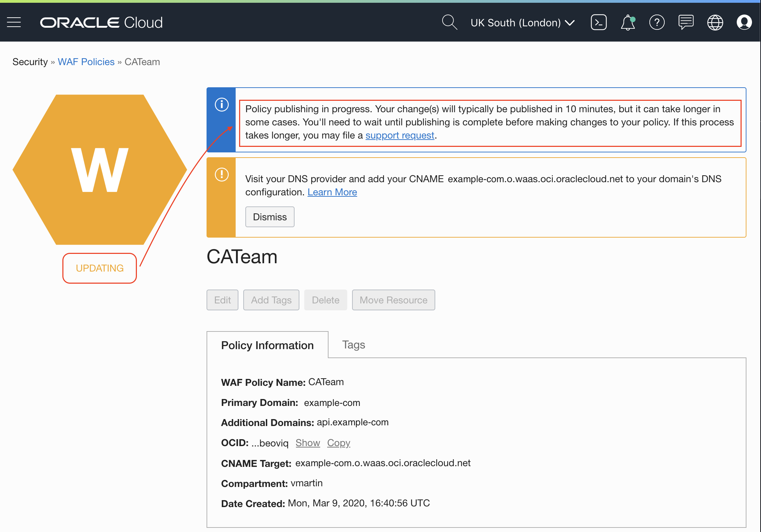Click the Add Tags button
Viewport: 761px width, 532px height.
pos(271,300)
